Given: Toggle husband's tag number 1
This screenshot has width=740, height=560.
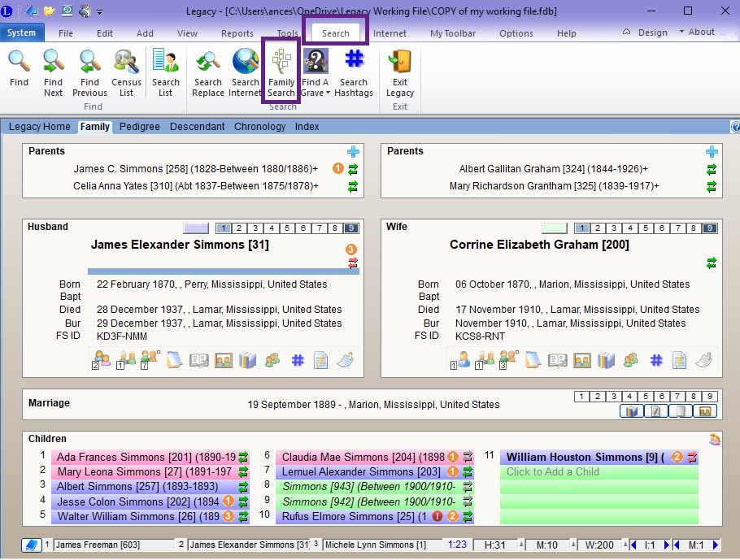Looking at the screenshot, I should [224, 228].
